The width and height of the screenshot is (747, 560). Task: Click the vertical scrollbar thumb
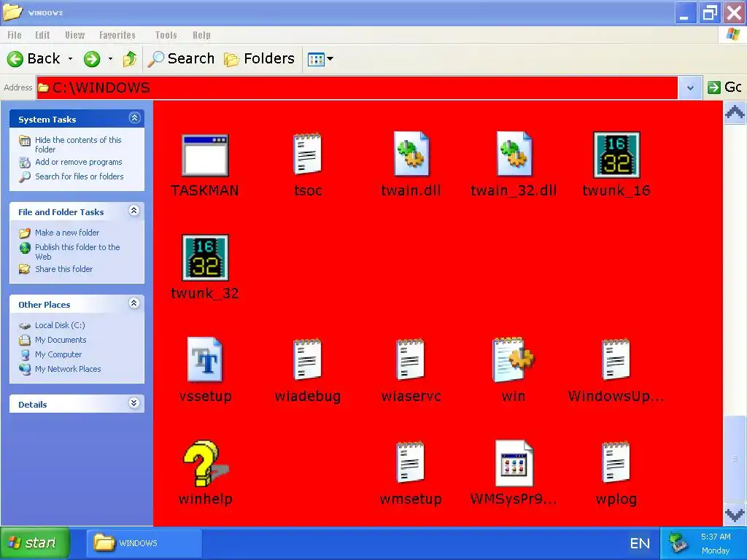point(735,458)
